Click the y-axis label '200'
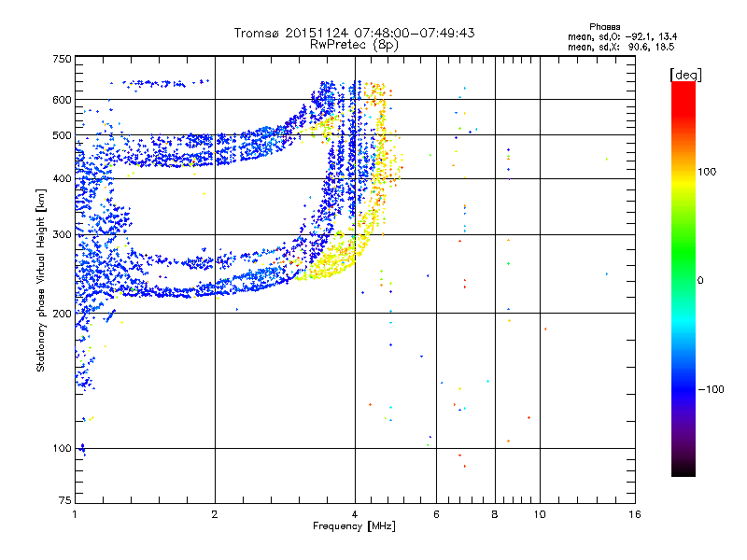Viewport: 747px width, 560px height. 63,314
